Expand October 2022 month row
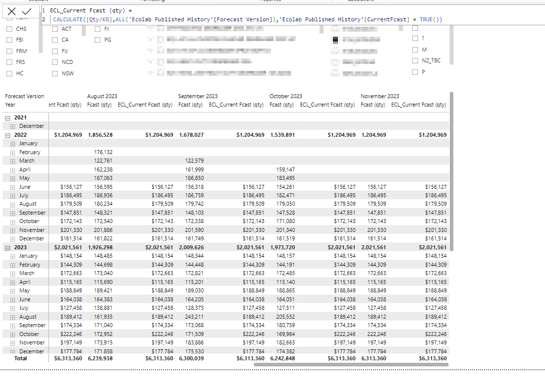The image size is (545, 392). [12, 222]
